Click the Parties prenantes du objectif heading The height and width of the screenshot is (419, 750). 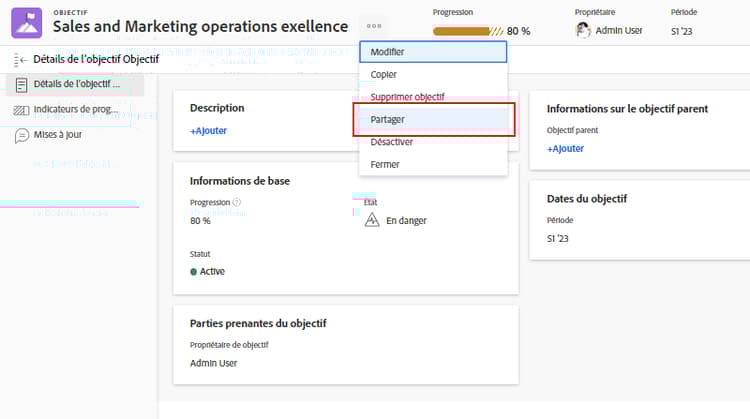258,324
